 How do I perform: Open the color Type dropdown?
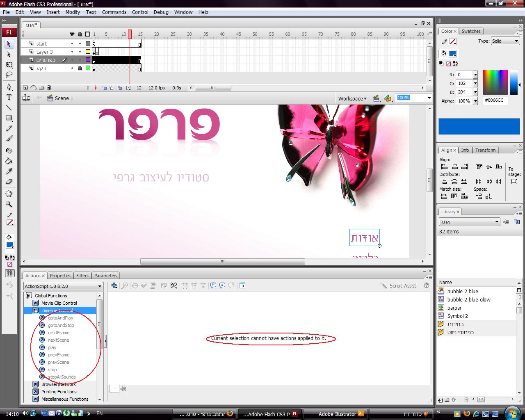pyautogui.click(x=505, y=41)
